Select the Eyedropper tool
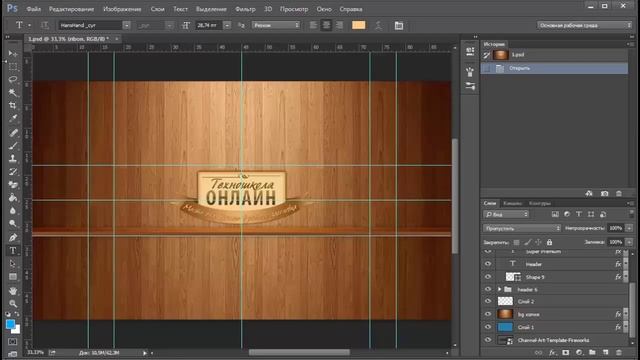 click(13, 119)
